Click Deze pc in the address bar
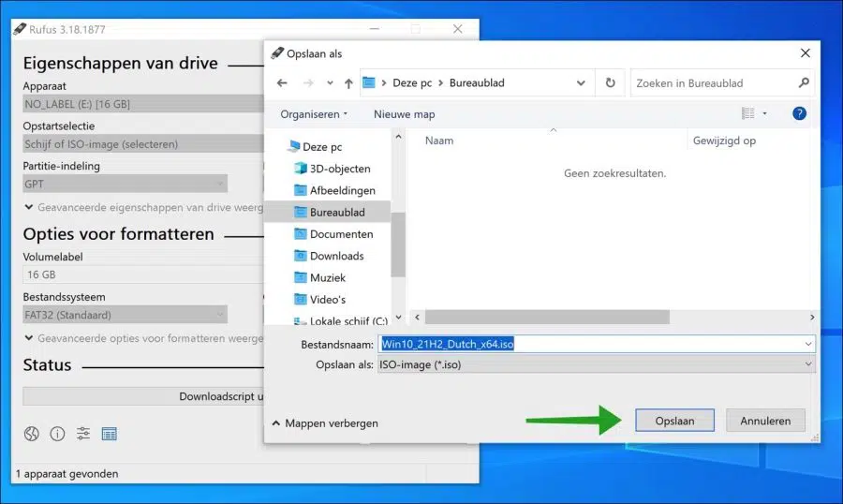Viewport: 843px width, 504px height. pyautogui.click(x=412, y=82)
